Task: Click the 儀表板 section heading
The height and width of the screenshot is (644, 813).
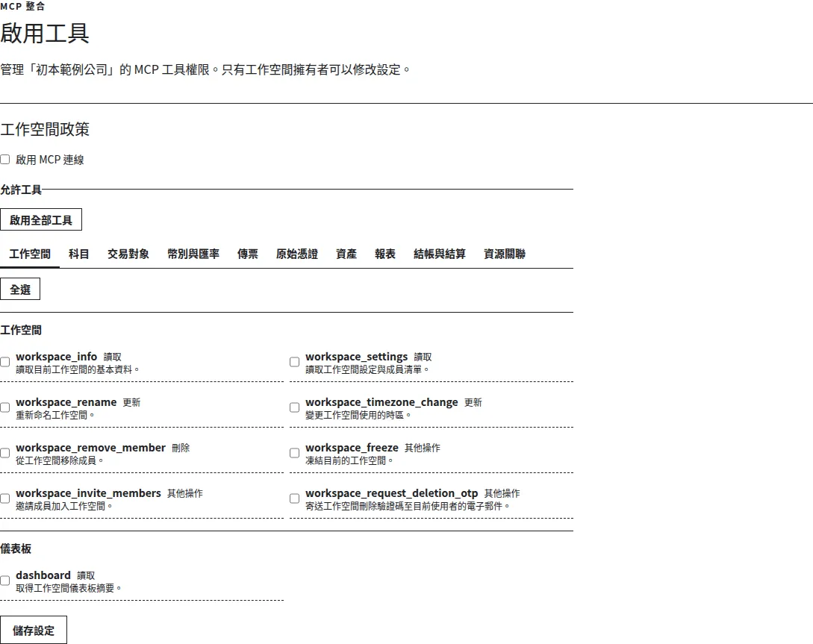Action: (x=16, y=548)
